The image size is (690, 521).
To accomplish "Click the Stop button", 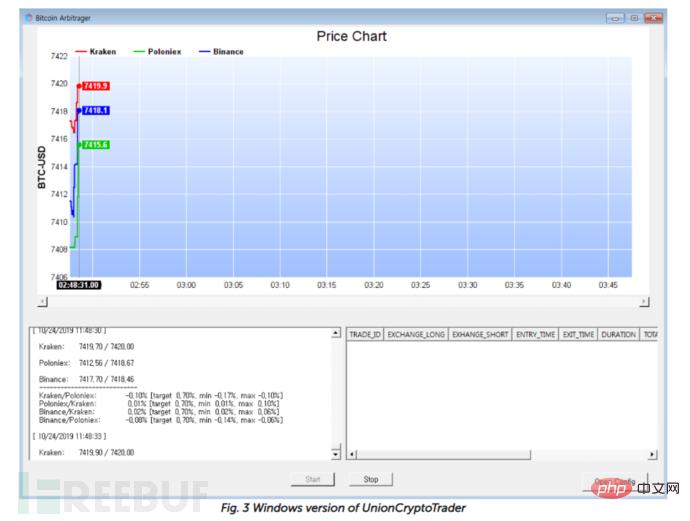I will click(371, 479).
